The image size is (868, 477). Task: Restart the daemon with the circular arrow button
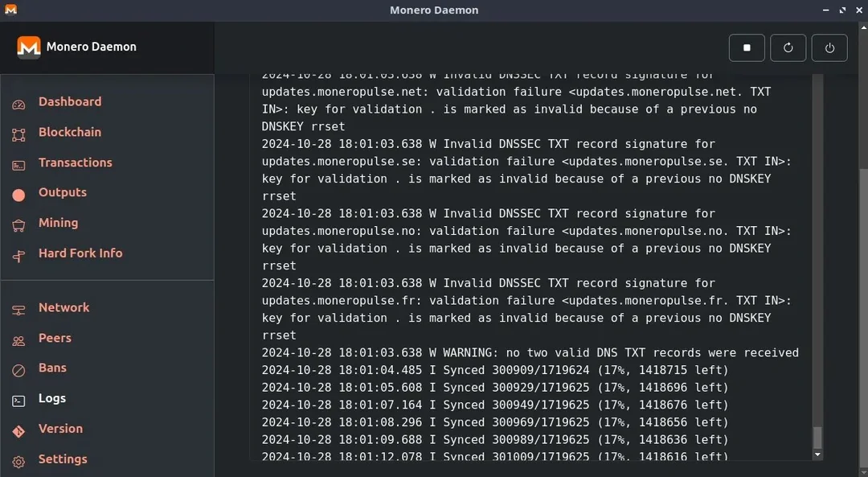(788, 47)
